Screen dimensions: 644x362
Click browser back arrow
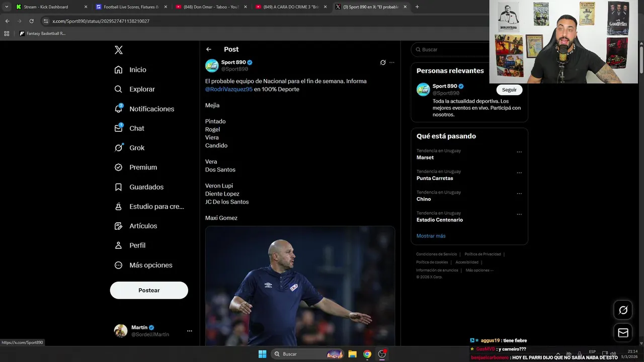(7, 21)
